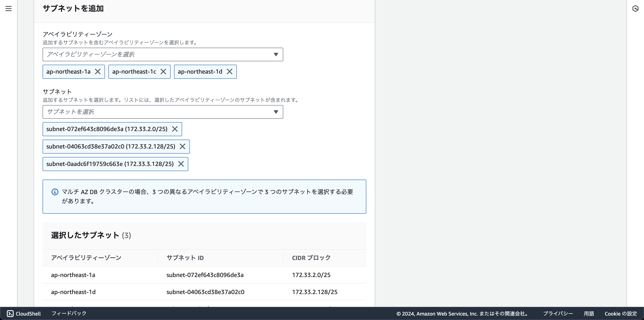Launch CloudShell from the bottom bar
Image resolution: width=644 pixels, height=320 pixels.
pyautogui.click(x=24, y=313)
